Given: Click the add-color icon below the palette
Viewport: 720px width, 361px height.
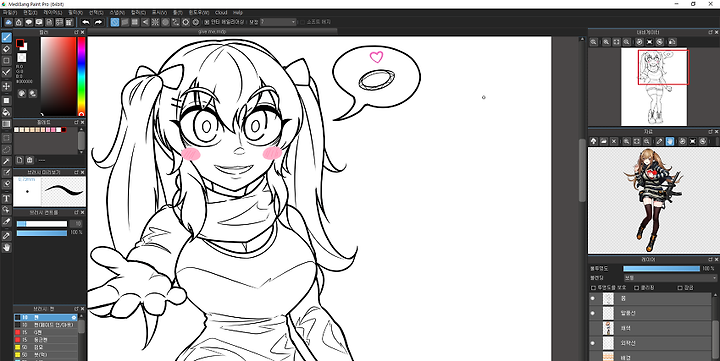Looking at the screenshot, I should (x=19, y=160).
